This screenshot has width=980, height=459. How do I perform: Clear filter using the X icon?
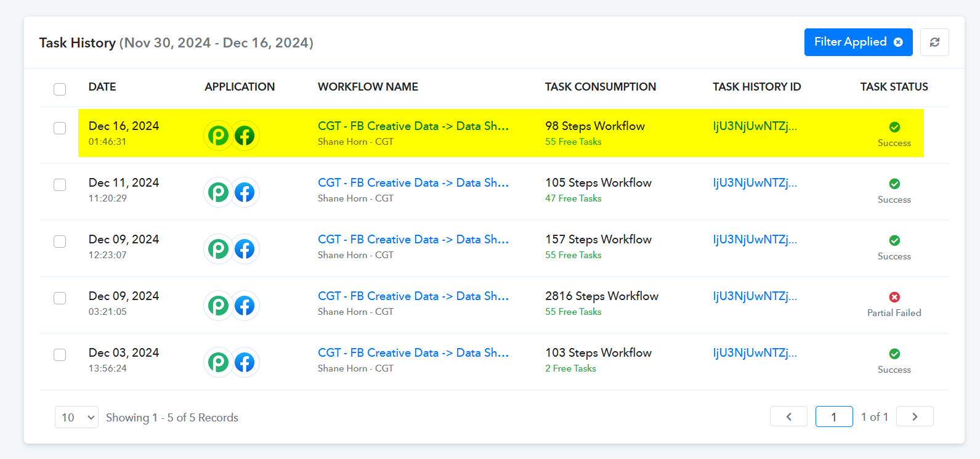tap(898, 42)
